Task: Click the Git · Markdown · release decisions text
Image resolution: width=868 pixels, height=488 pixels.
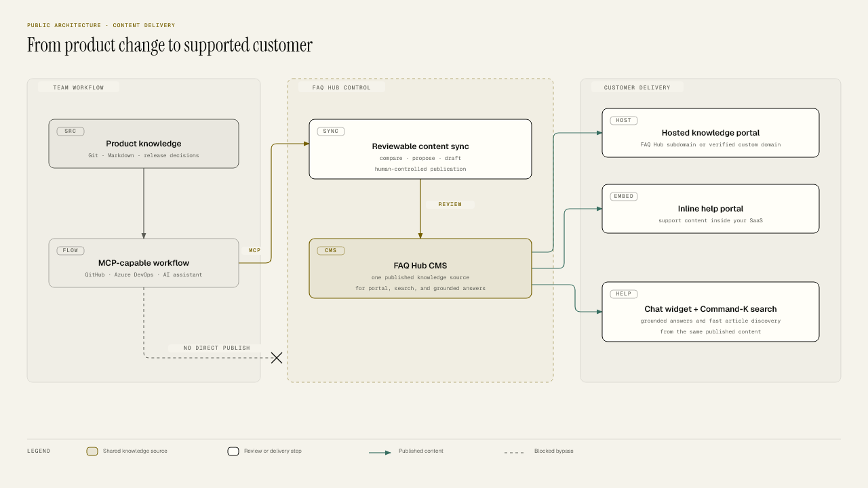Action: click(144, 156)
